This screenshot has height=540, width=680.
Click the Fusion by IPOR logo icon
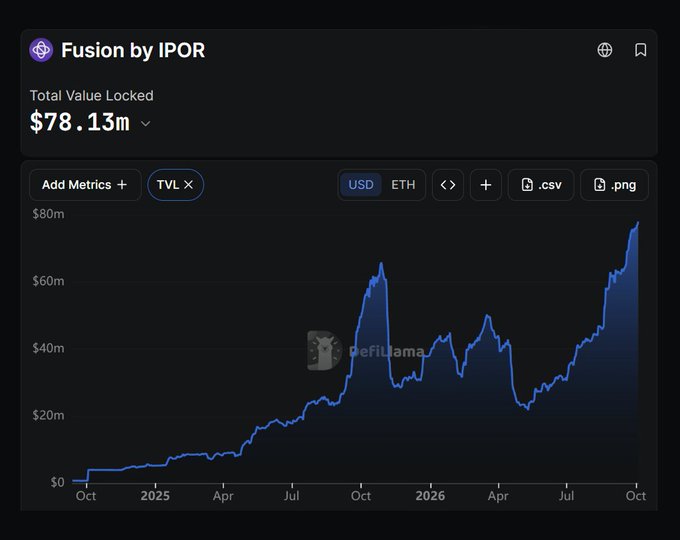[x=41, y=50]
